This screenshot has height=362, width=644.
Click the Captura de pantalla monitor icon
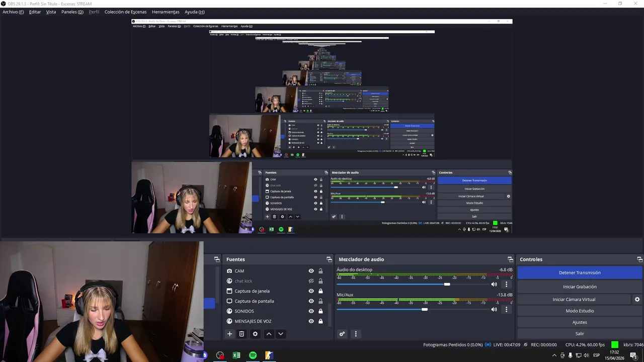[x=229, y=301]
